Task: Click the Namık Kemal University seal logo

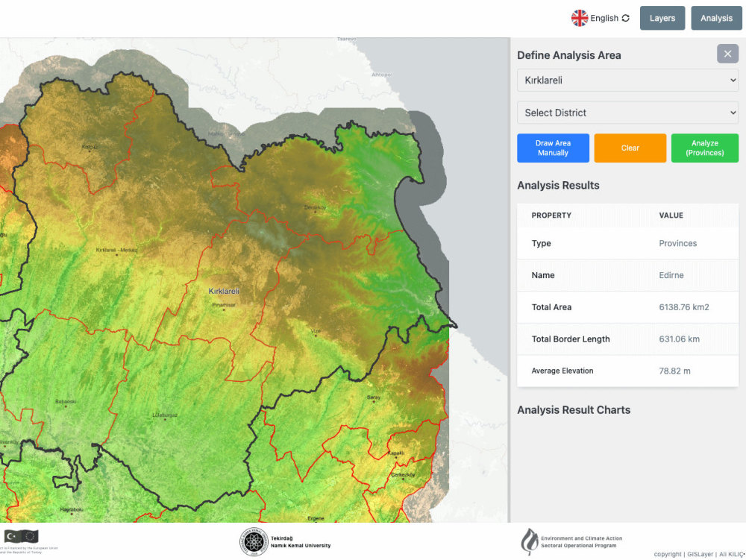Action: pos(254,541)
